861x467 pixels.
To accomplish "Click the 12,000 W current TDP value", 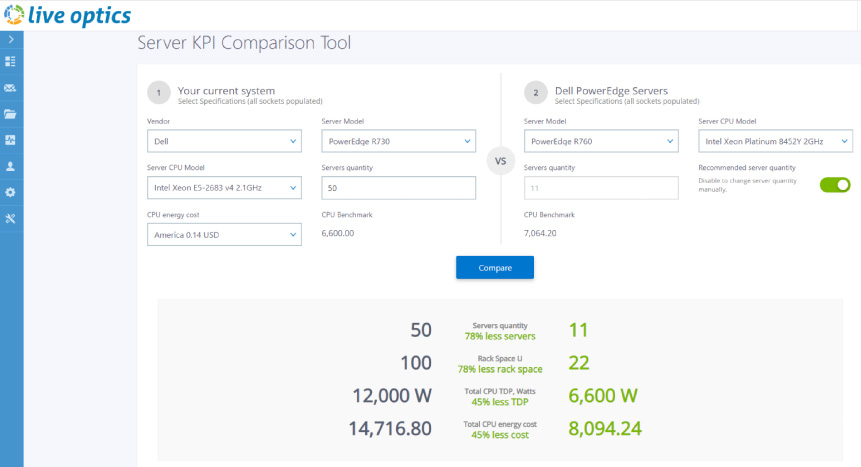I will coord(392,396).
